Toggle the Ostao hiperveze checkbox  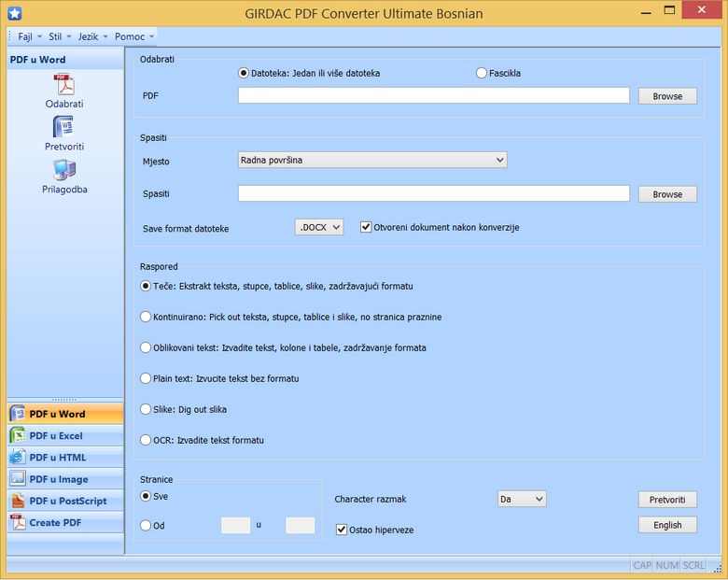(x=342, y=530)
